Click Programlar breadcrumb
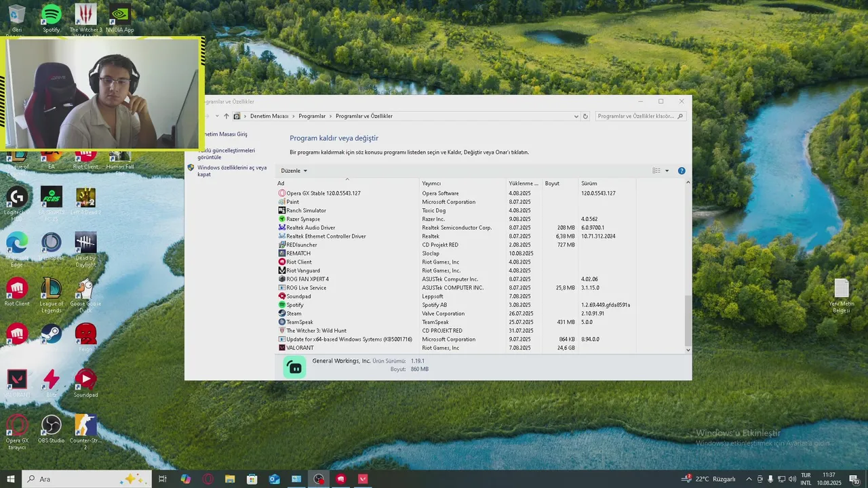The height and width of the screenshot is (488, 868). click(312, 116)
